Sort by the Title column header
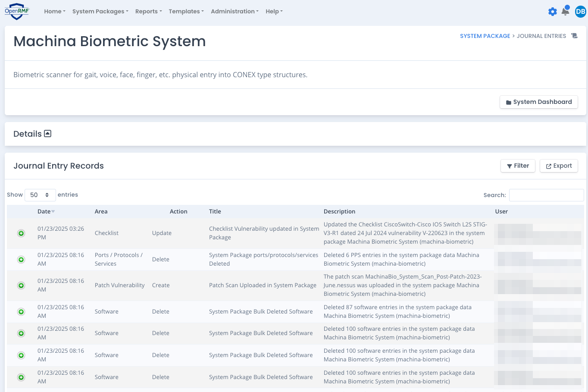This screenshot has height=392, width=588. point(215,211)
